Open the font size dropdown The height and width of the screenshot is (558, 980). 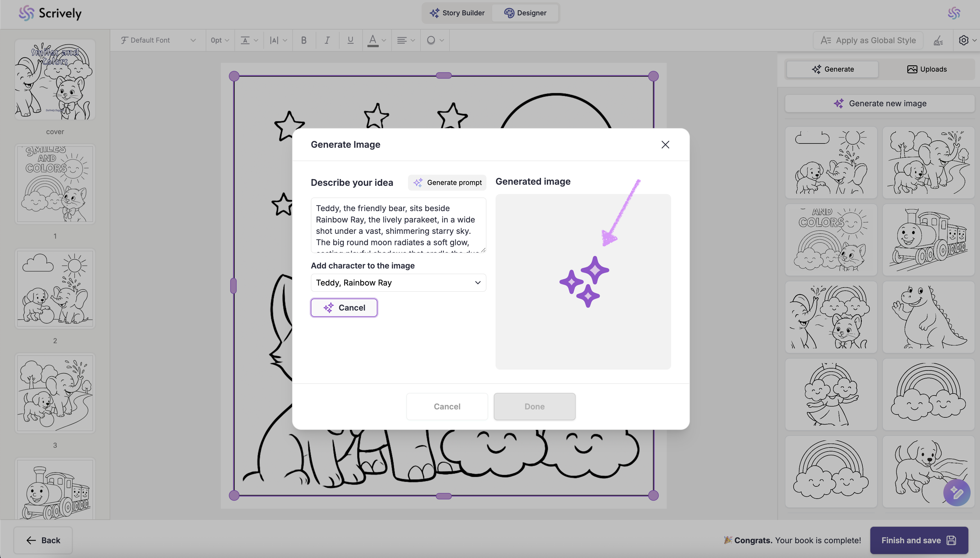(220, 40)
